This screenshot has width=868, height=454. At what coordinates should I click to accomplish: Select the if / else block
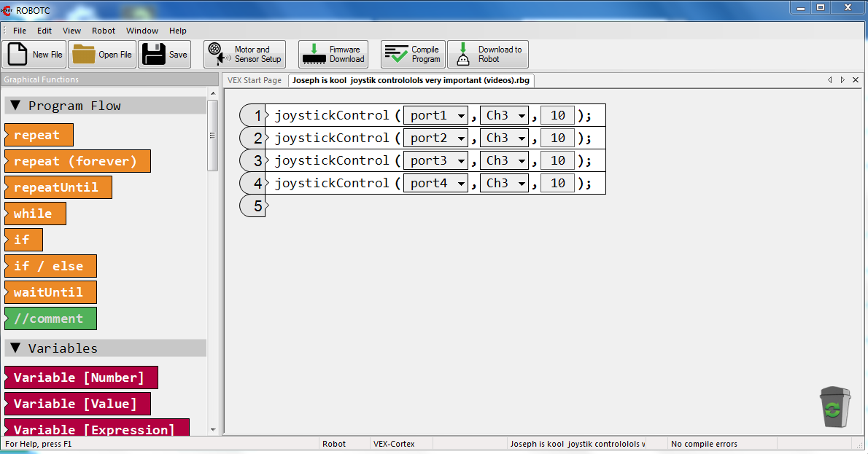tap(50, 266)
